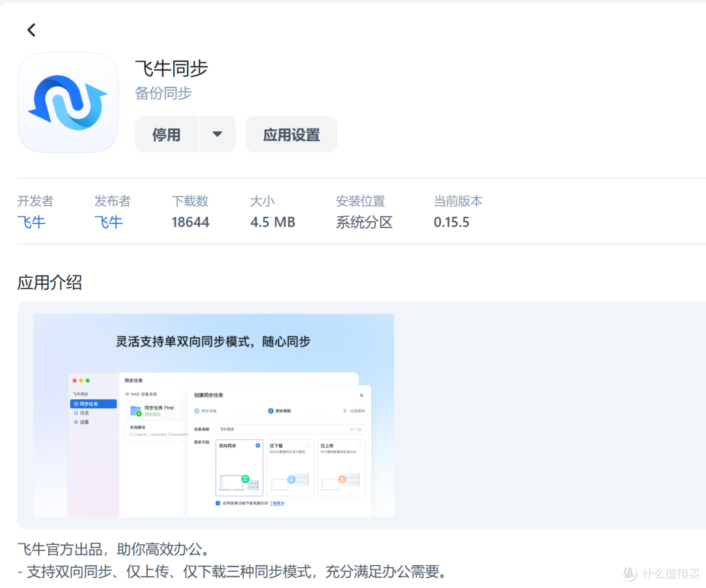Image resolution: width=706 pixels, height=588 pixels.
Task: Open the dropdown arrow beside 停用
Action: (x=218, y=134)
